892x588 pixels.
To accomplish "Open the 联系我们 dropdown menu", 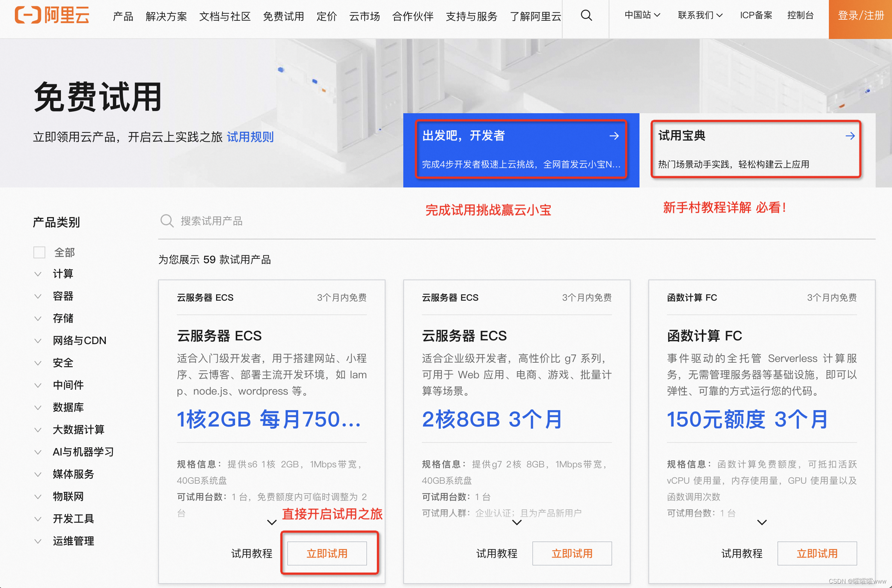I will coord(700,15).
